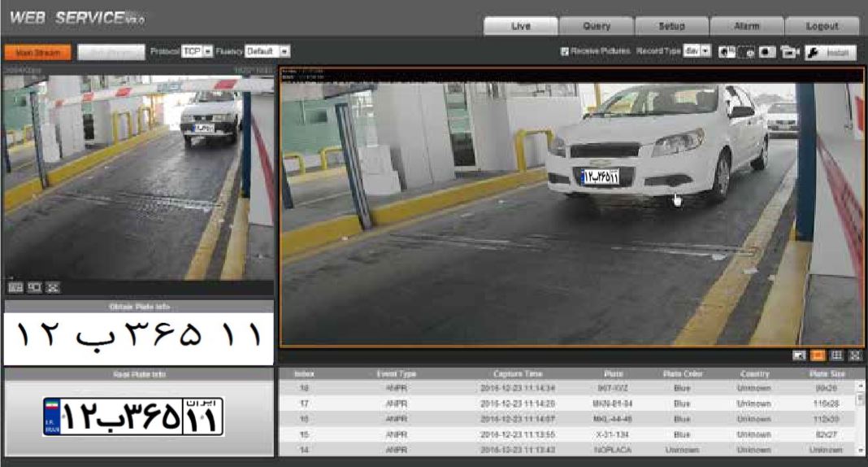Image resolution: width=868 pixels, height=467 pixels.
Task: Switch to the Setup tab
Action: pos(672,26)
